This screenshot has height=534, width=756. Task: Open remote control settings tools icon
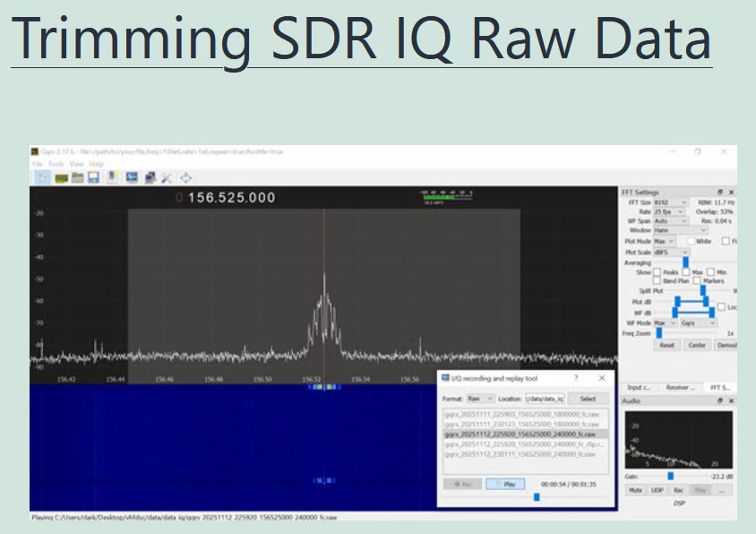[166, 177]
